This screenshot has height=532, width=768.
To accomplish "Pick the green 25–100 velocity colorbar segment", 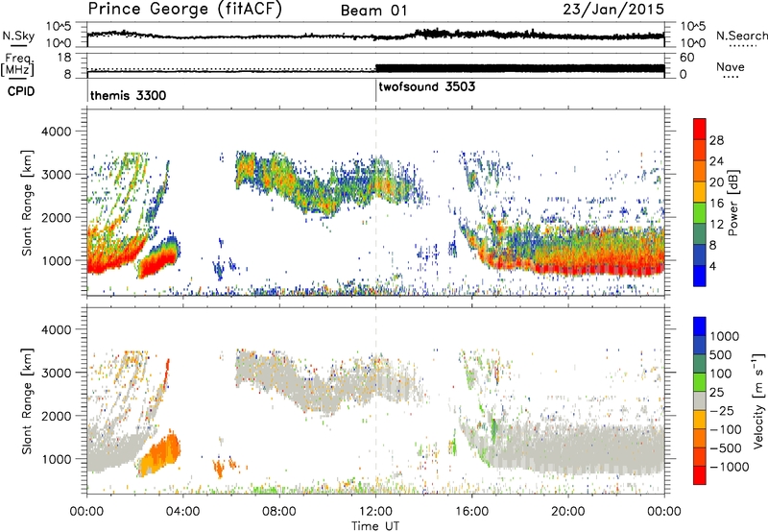I will click(x=700, y=382).
